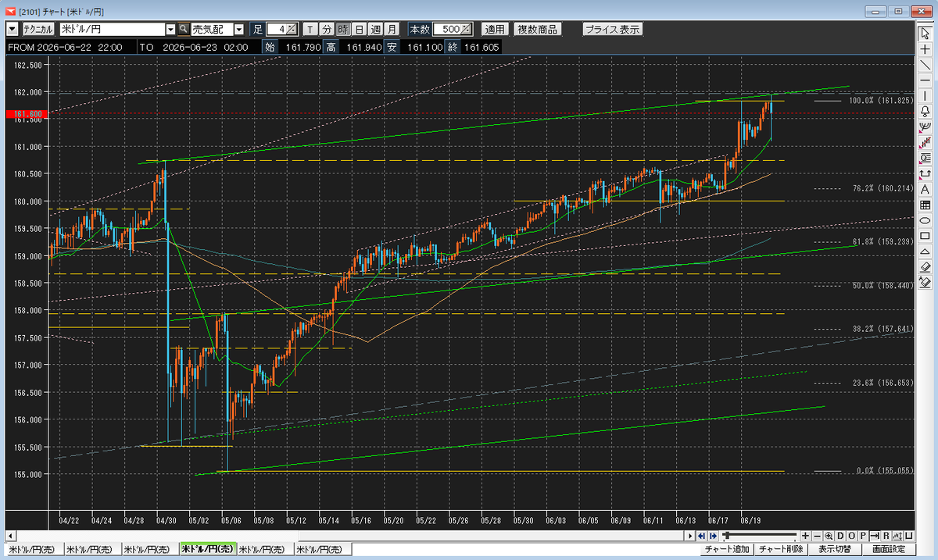
Task: Click the R button in bottom bar
Action: (886, 536)
